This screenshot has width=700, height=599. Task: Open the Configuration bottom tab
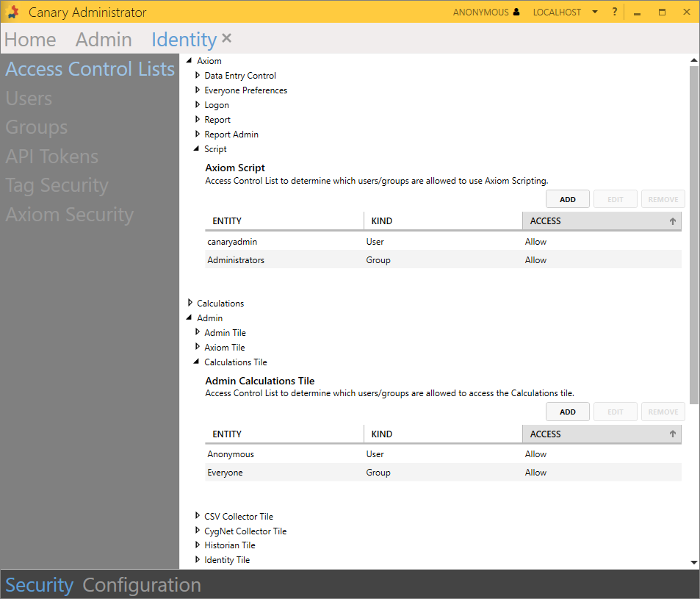click(x=142, y=585)
